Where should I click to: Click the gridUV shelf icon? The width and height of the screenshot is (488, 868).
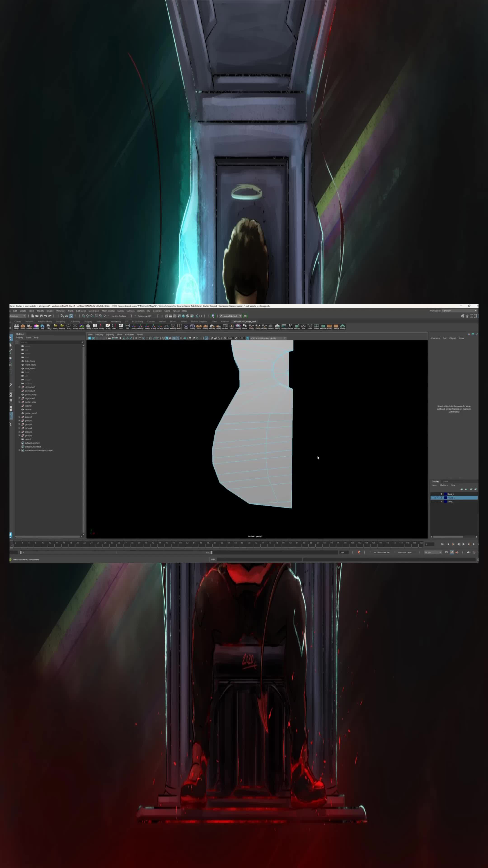coord(329,326)
